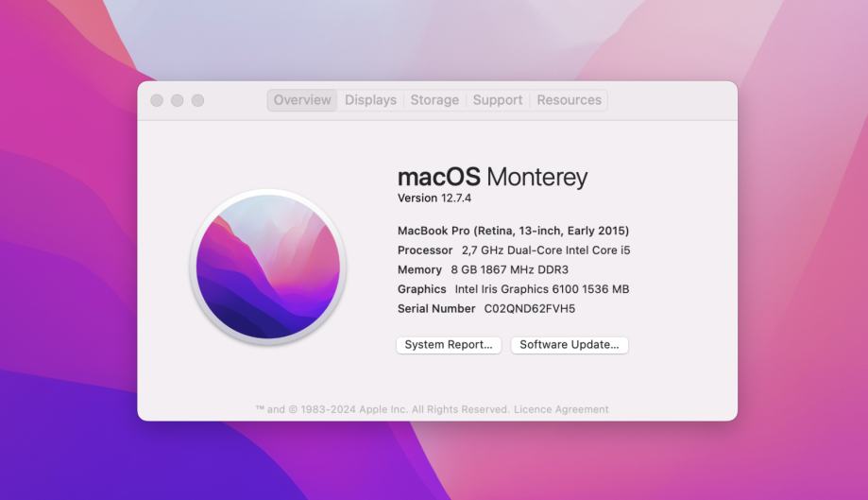Click the Processor label
Screen dimensions: 868x500
point(425,250)
